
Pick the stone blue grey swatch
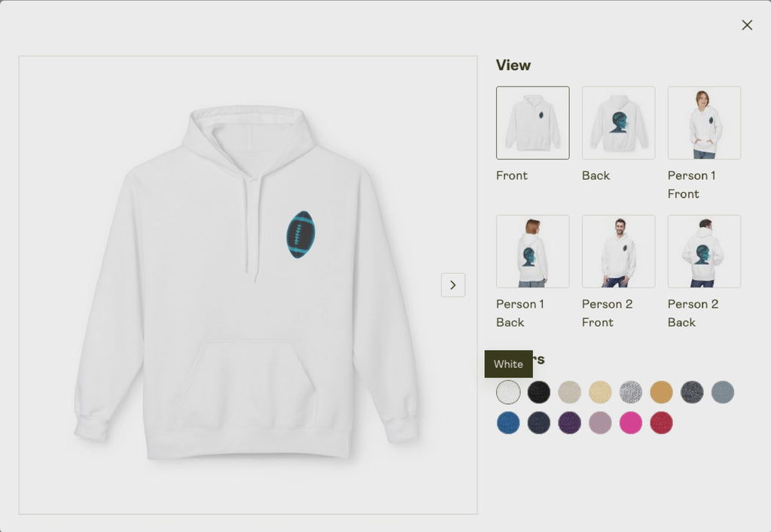723,392
